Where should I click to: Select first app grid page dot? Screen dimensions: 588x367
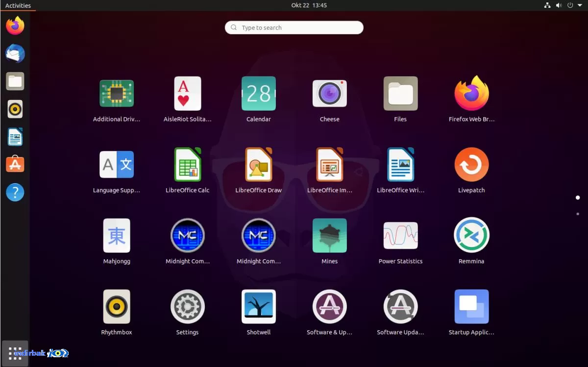point(578,197)
